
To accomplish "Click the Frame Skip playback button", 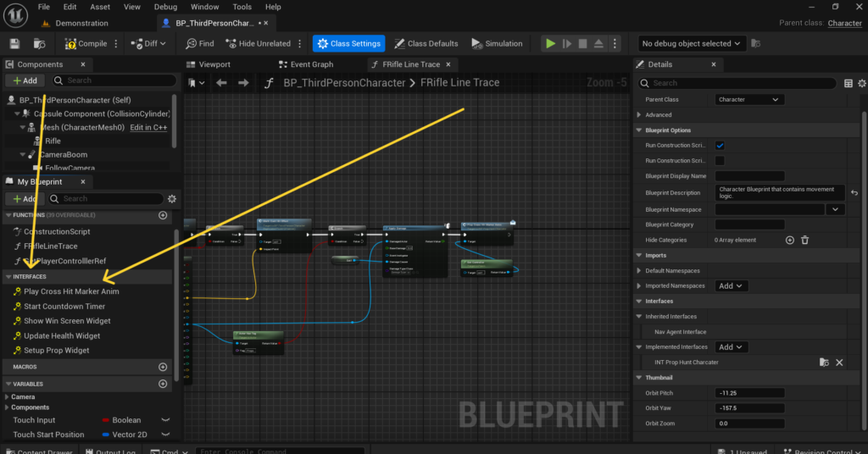I will click(567, 44).
